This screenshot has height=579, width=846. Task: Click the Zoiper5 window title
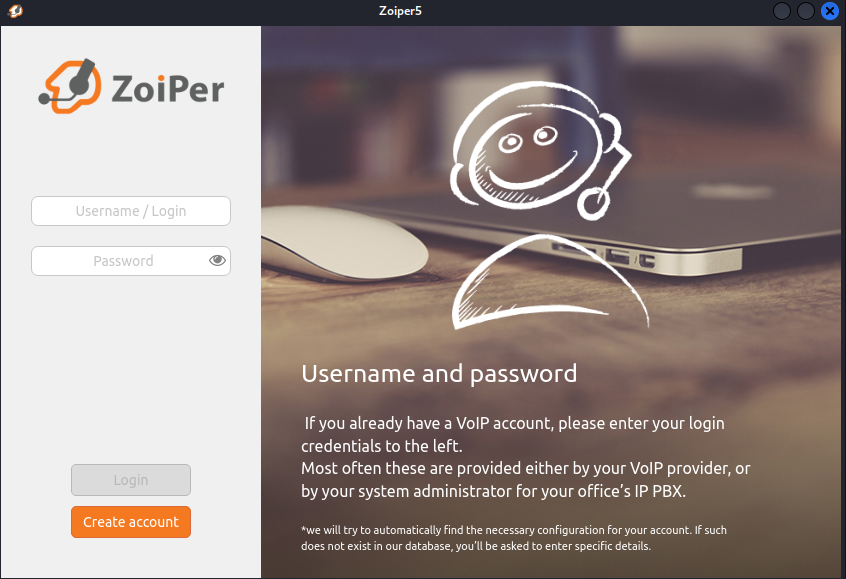(400, 11)
